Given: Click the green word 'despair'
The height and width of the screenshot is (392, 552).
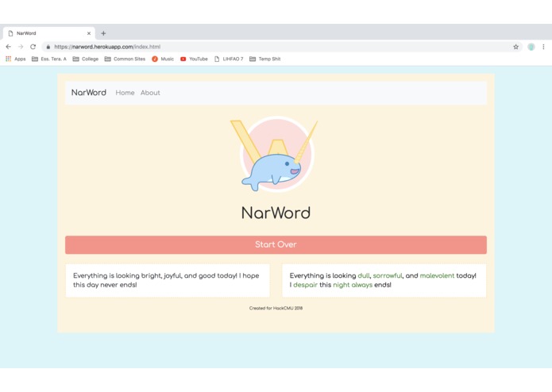Looking at the screenshot, I should point(305,285).
